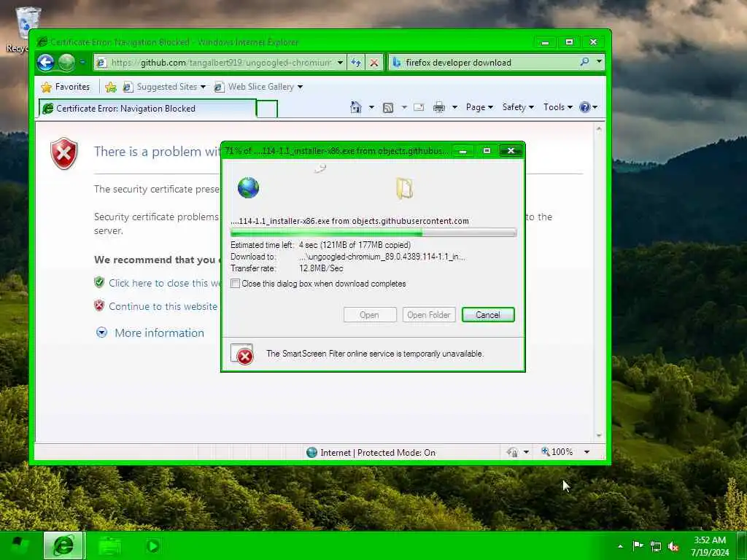This screenshot has width=747, height=560.
Task: Click the blue Help question mark icon
Action: tap(584, 107)
